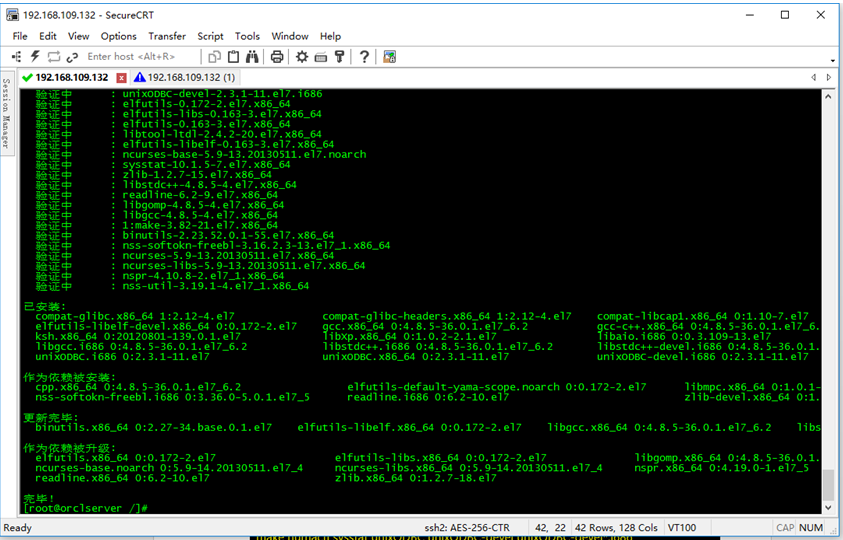Click the ssh2: AES-256-CTR status entry

tap(467, 528)
